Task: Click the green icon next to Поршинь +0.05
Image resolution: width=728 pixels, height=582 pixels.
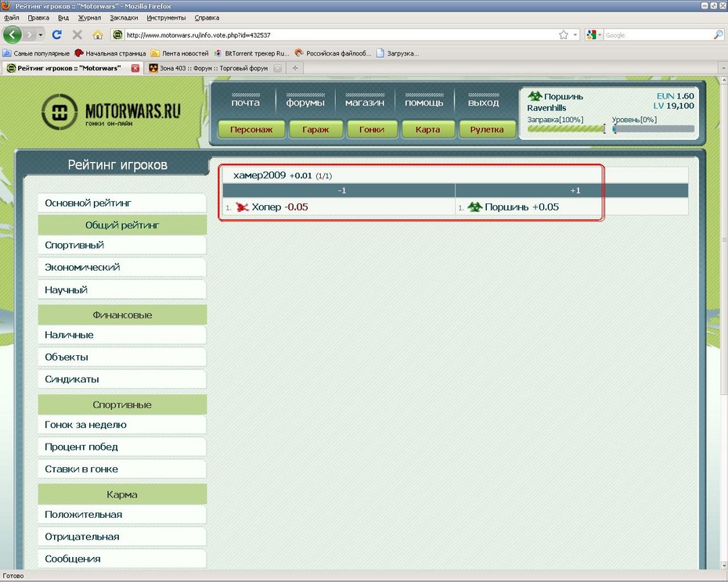Action: pyautogui.click(x=475, y=207)
